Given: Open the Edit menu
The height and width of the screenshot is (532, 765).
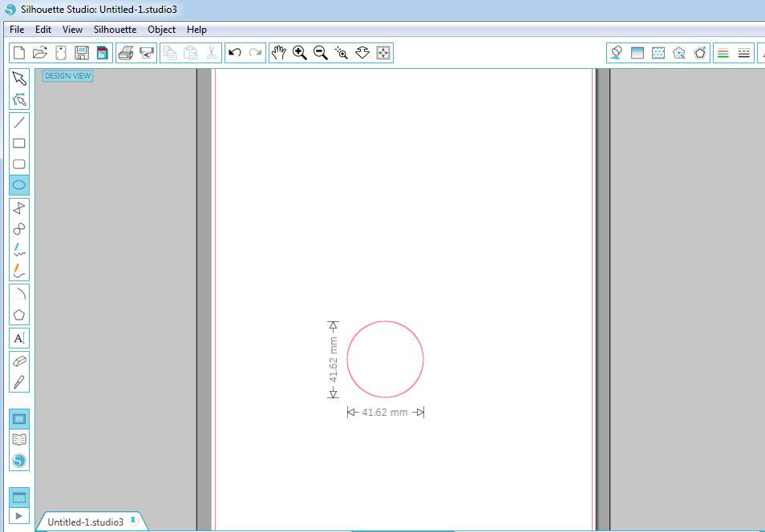Looking at the screenshot, I should 43,30.
